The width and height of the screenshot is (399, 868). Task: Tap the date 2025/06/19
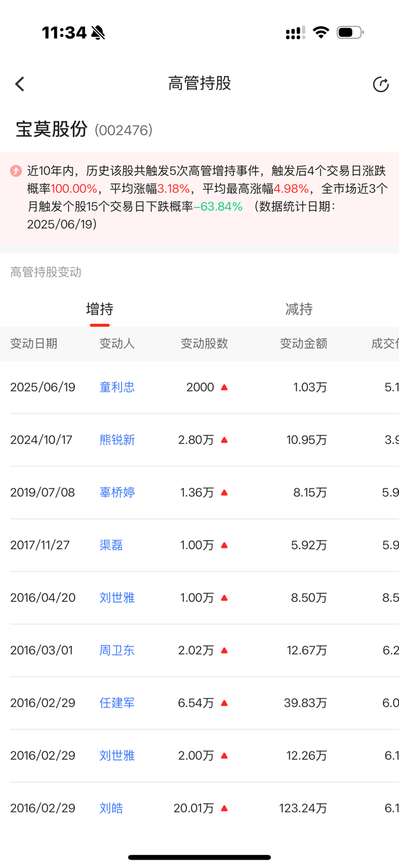[x=43, y=387]
